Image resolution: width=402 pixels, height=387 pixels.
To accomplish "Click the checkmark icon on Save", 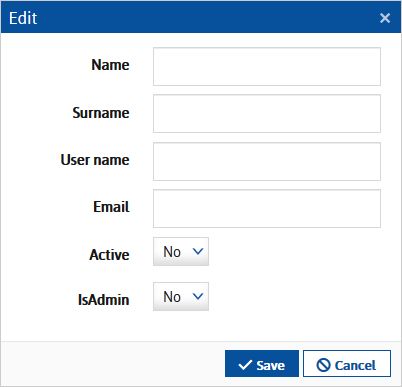I will point(245,365).
